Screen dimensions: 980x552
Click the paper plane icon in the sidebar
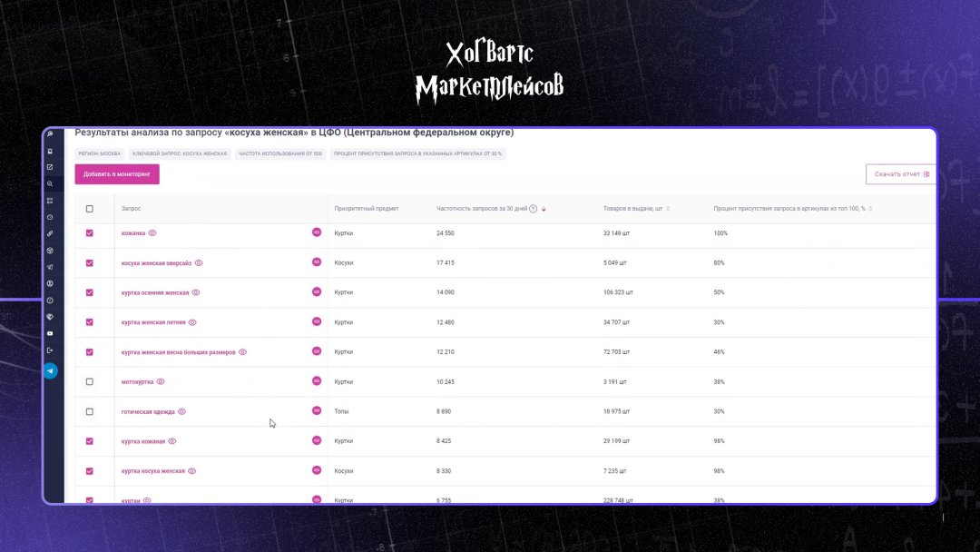pos(50,267)
